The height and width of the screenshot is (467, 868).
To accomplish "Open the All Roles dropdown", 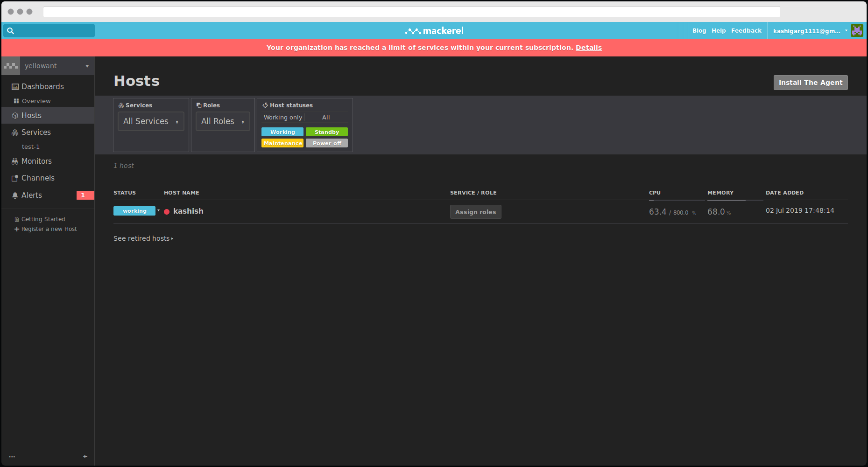I will point(223,121).
